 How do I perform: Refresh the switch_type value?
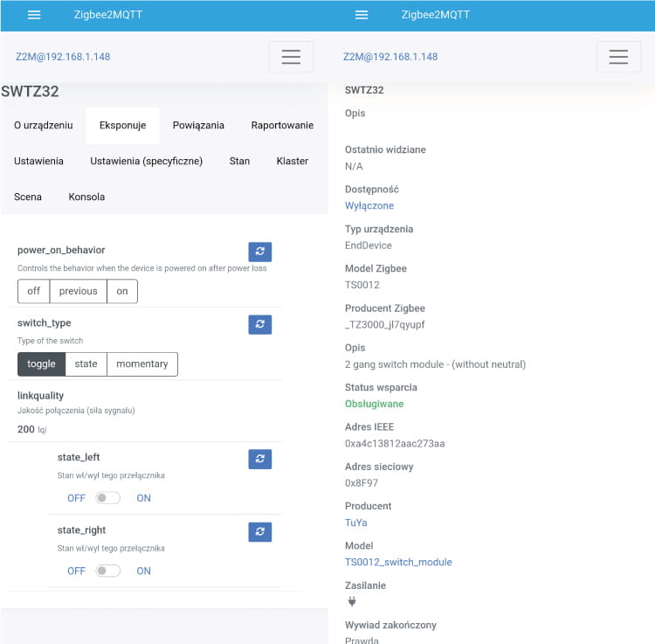(259, 324)
